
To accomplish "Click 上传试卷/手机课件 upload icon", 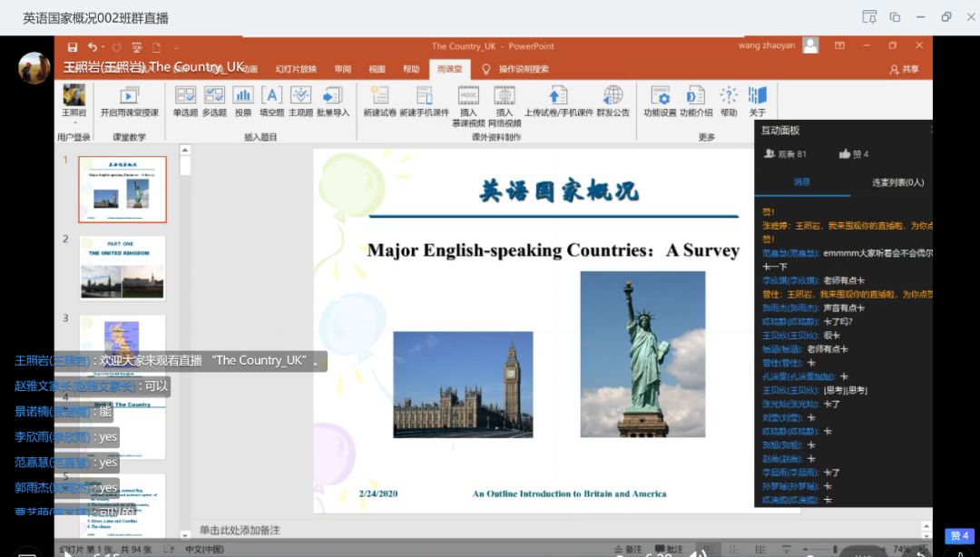I will tap(558, 101).
